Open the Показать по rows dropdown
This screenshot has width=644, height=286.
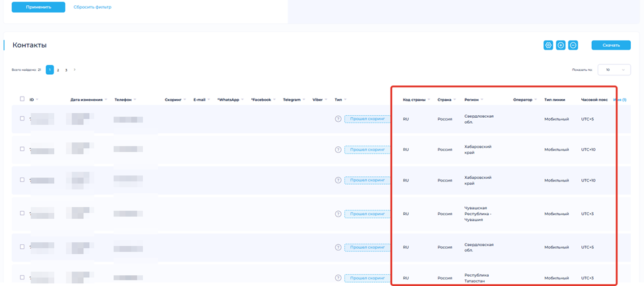(614, 70)
